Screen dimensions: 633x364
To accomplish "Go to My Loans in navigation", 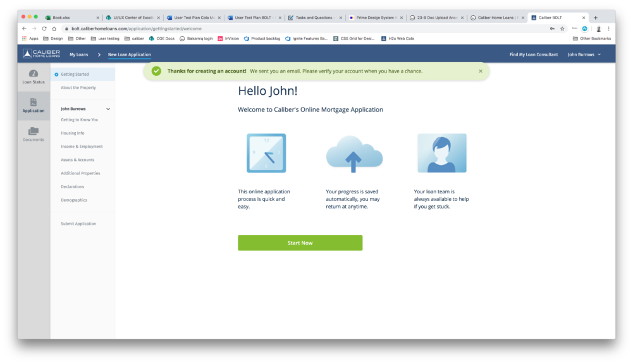I will [79, 54].
